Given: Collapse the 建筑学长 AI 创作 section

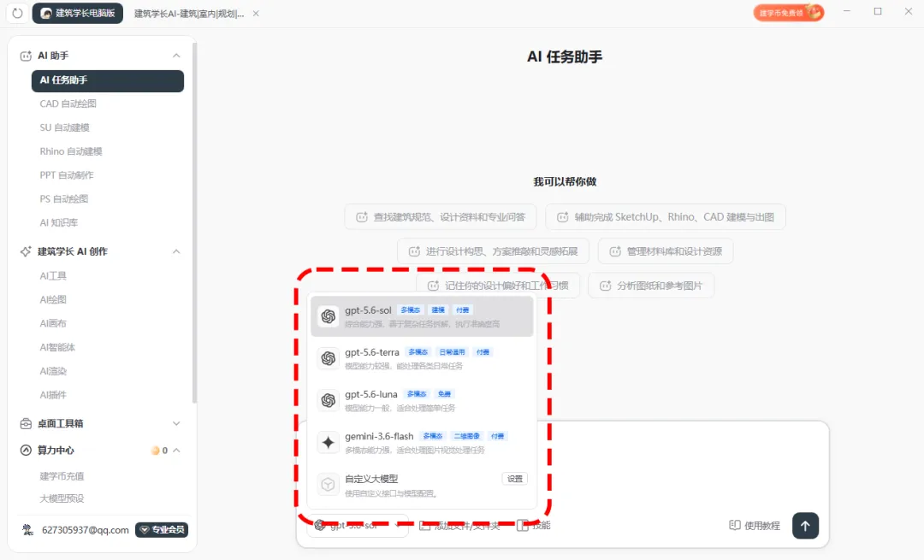Looking at the screenshot, I should pos(176,251).
